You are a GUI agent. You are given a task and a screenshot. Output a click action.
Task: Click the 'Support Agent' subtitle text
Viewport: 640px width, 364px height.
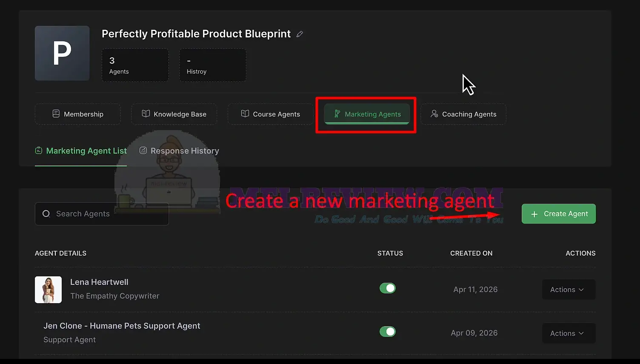coord(69,340)
